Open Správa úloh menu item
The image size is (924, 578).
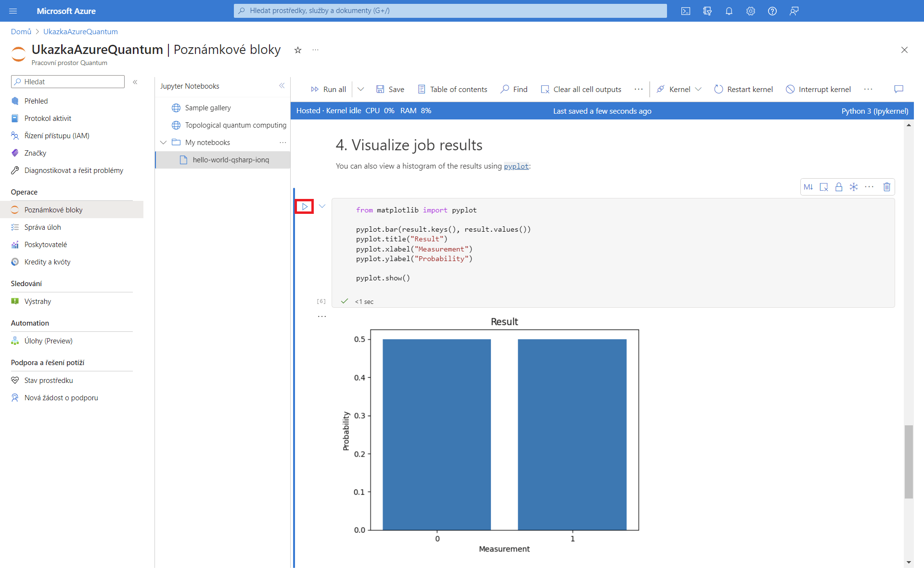[x=42, y=227]
